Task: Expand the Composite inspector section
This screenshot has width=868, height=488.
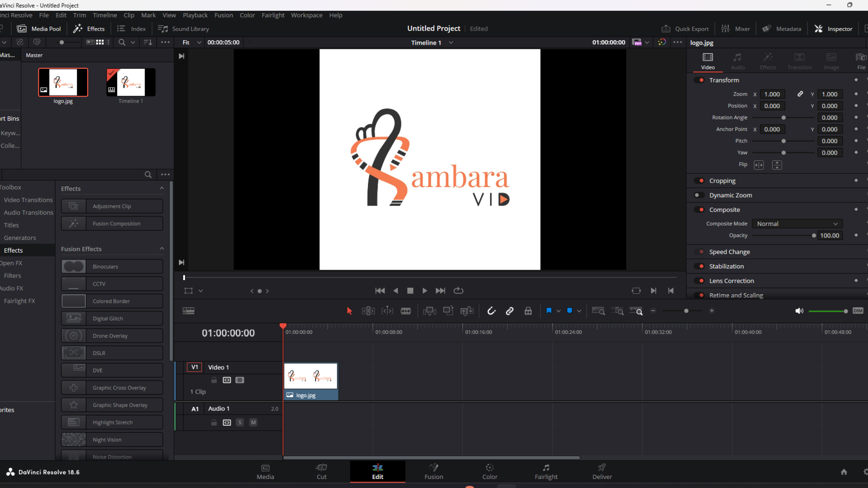Action: (724, 209)
